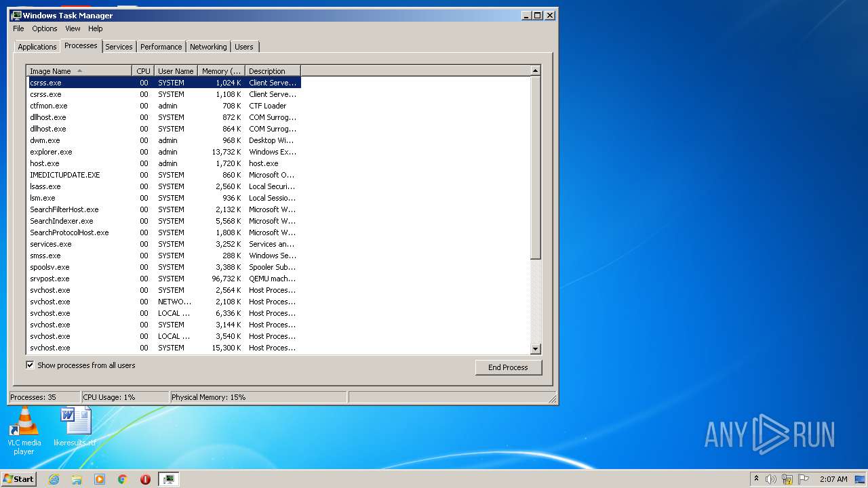Switch to the Applications tab
Viewport: 868px width, 488px height.
pos(37,47)
